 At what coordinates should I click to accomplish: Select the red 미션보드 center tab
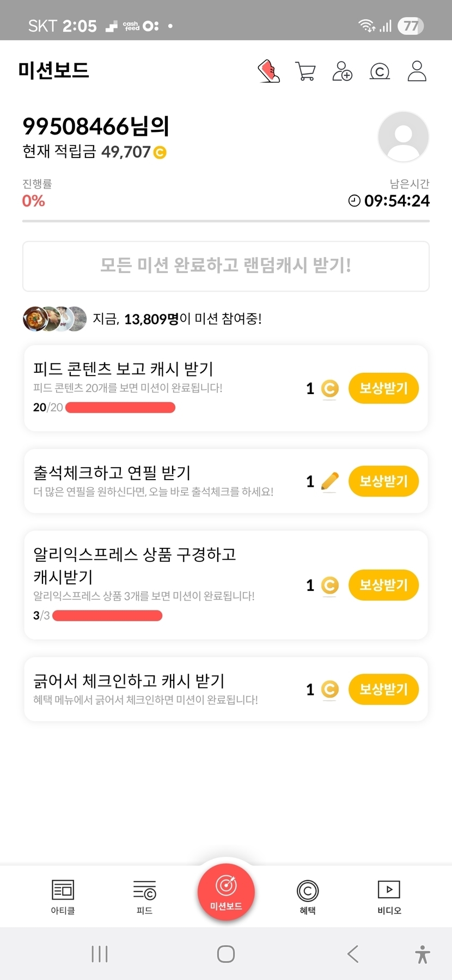[x=226, y=892]
